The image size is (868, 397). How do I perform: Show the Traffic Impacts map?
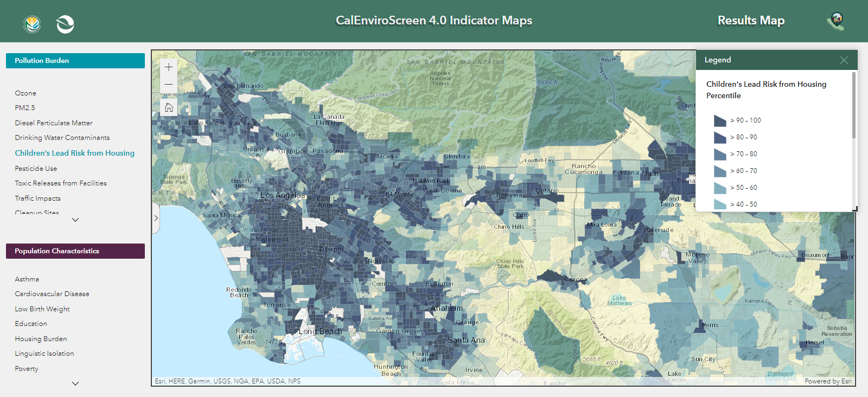pyautogui.click(x=38, y=198)
